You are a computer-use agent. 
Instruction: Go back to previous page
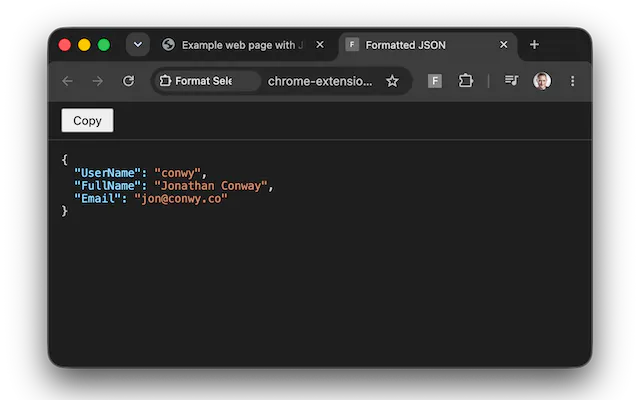click(x=67, y=81)
